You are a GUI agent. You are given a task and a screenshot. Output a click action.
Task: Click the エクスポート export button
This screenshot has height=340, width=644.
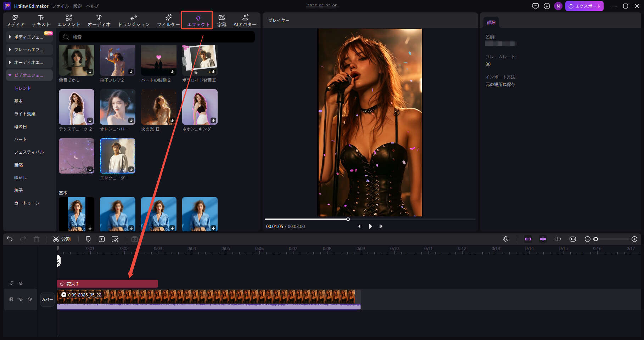[x=584, y=6]
